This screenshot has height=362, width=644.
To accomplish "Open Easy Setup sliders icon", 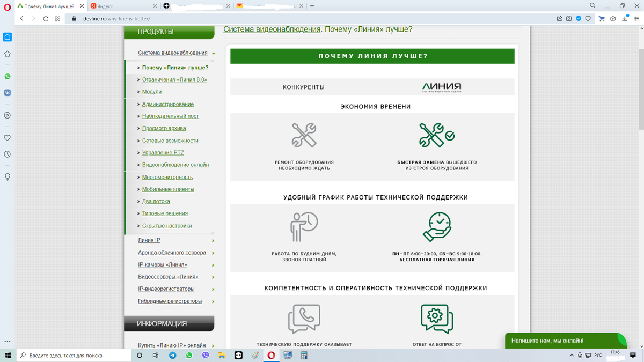I will click(x=636, y=18).
